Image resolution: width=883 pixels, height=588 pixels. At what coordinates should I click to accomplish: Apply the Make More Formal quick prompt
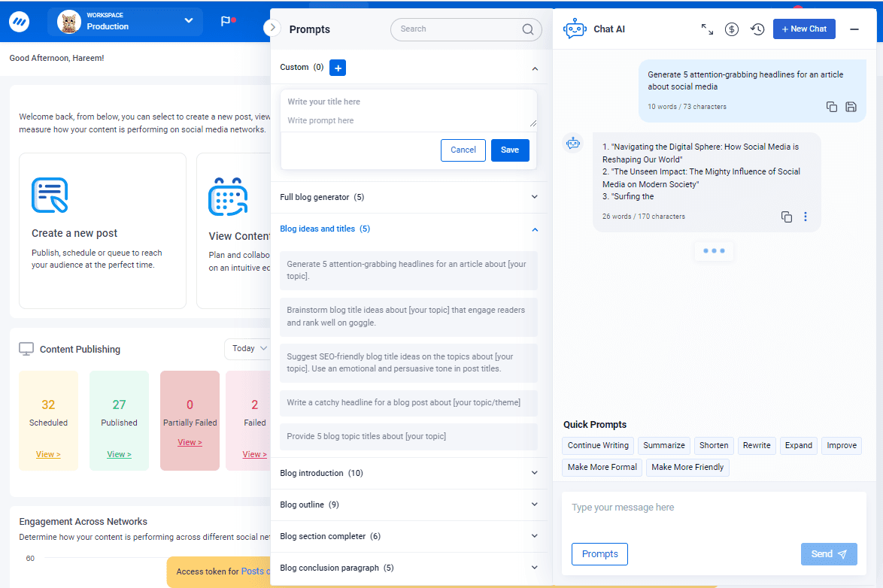pos(602,467)
